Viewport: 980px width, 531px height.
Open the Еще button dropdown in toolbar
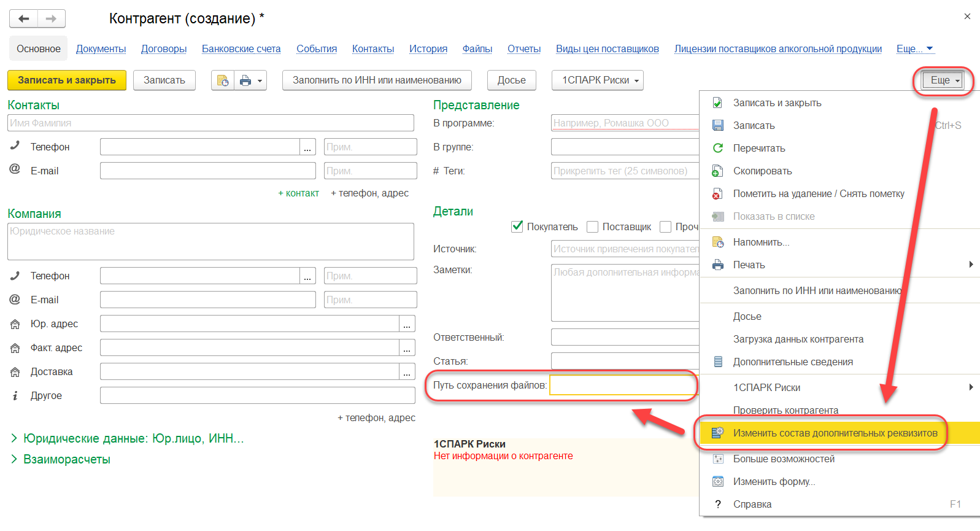943,80
